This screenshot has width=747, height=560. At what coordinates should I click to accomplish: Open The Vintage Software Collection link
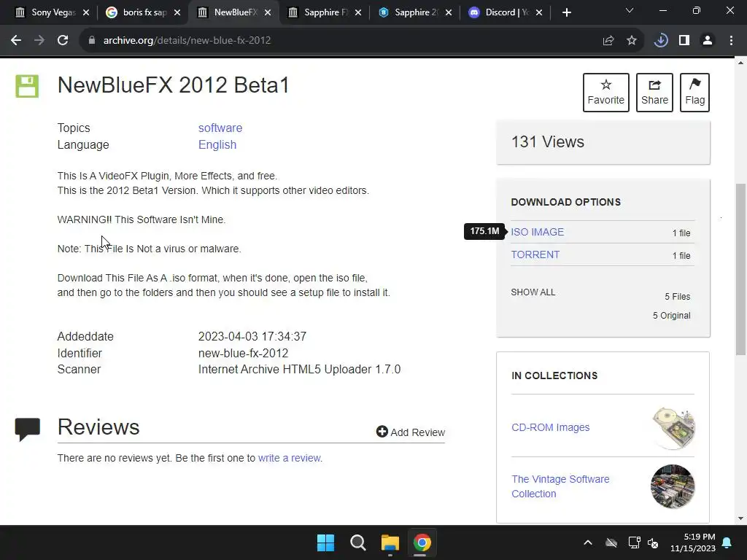pyautogui.click(x=560, y=486)
